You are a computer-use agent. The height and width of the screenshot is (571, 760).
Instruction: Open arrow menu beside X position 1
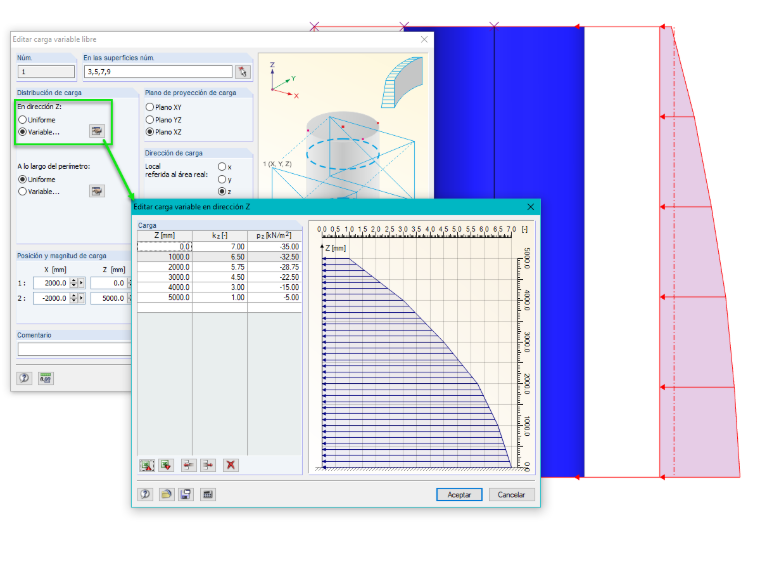point(81,283)
